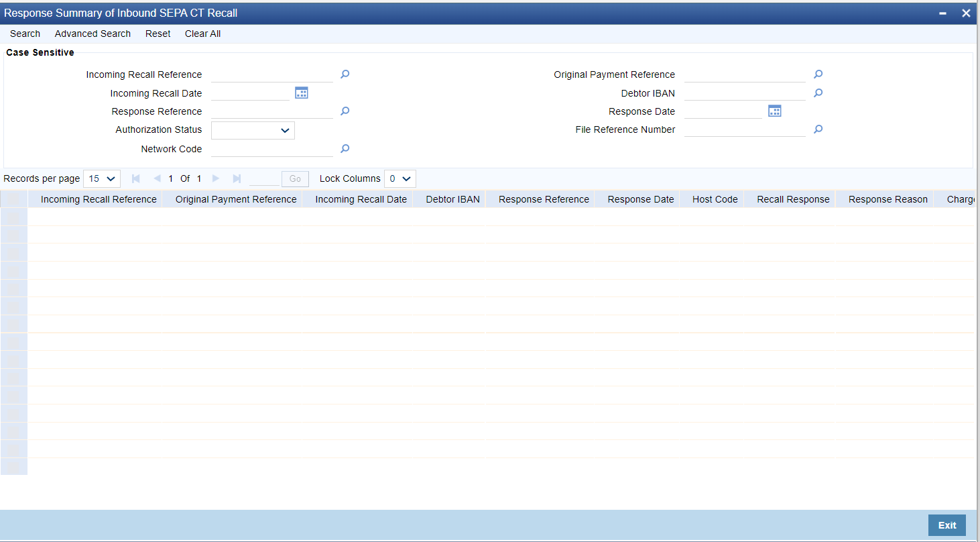Tick the first result row checkbox
980x542 pixels.
[14, 217]
